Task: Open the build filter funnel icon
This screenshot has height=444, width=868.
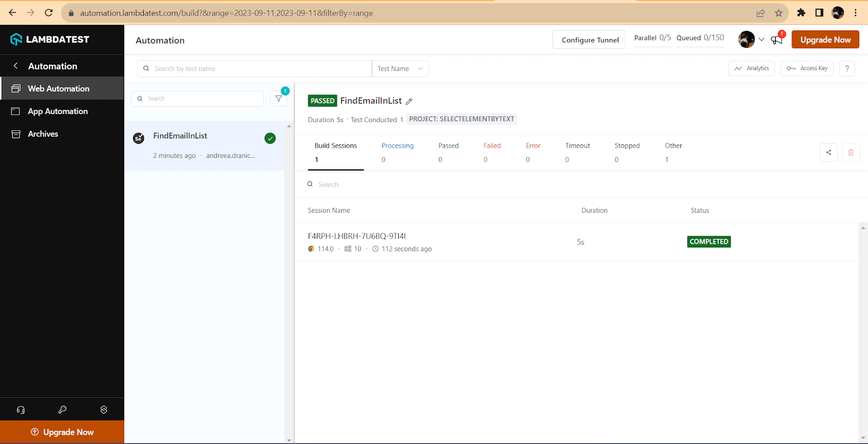Action: pyautogui.click(x=278, y=98)
